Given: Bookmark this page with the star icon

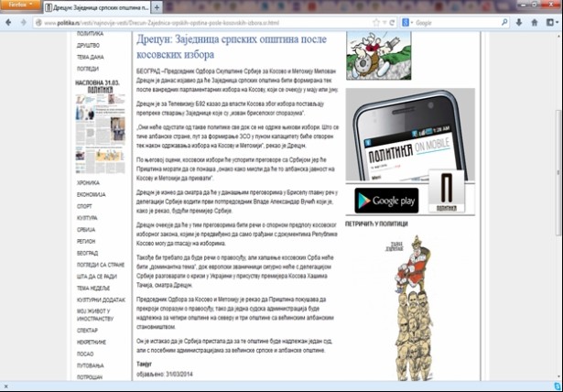Looking at the screenshot, I should [x=376, y=23].
